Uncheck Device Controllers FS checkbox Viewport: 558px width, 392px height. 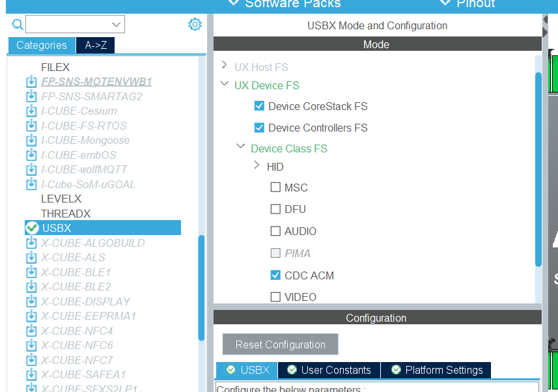(x=259, y=128)
